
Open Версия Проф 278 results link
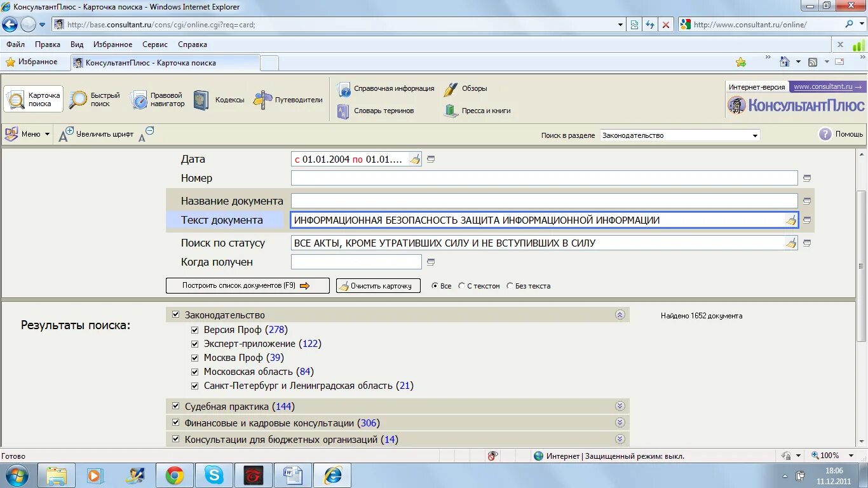[276, 330]
